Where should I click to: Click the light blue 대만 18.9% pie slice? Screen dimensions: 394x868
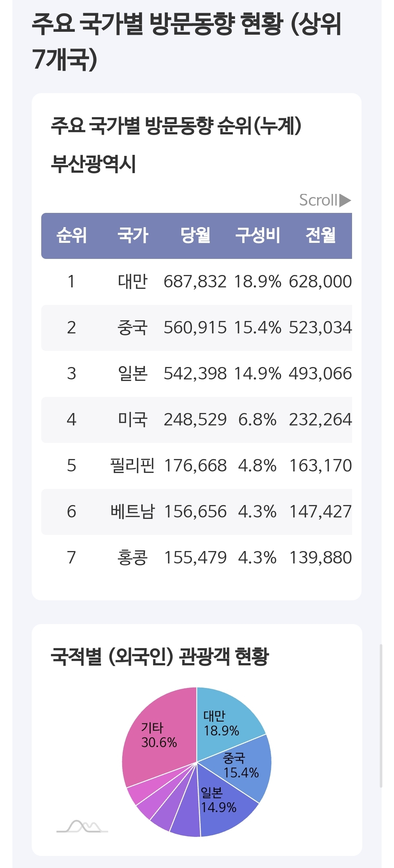tap(226, 716)
